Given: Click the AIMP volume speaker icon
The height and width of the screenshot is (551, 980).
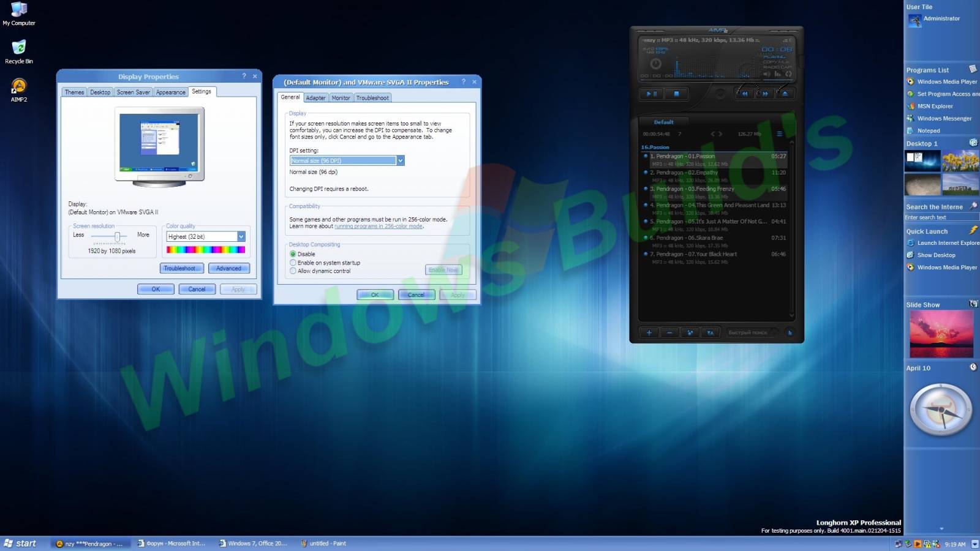Looking at the screenshot, I should click(x=767, y=74).
